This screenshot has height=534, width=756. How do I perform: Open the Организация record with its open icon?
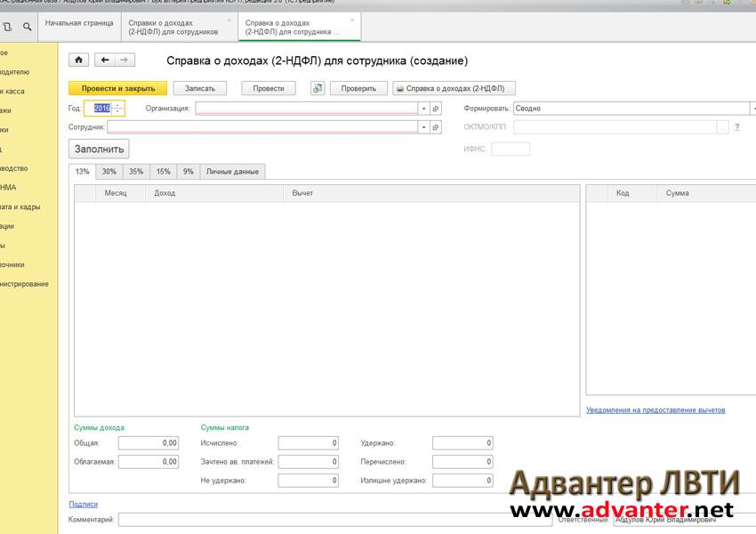[436, 109]
